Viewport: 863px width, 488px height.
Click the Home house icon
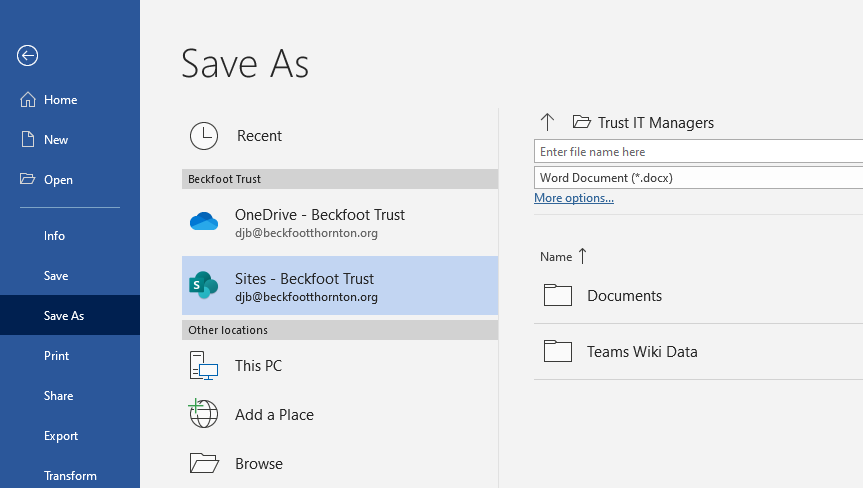[x=28, y=100]
